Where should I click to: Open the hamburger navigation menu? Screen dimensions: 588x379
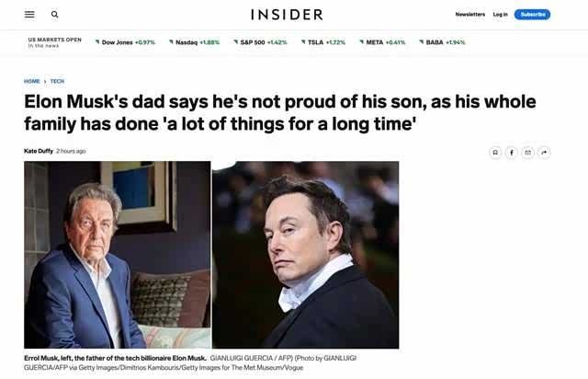(29, 15)
